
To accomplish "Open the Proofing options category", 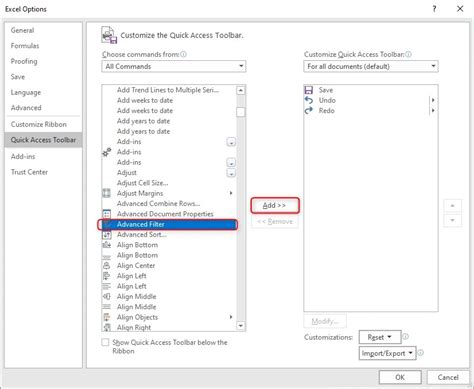I will click(x=24, y=61).
